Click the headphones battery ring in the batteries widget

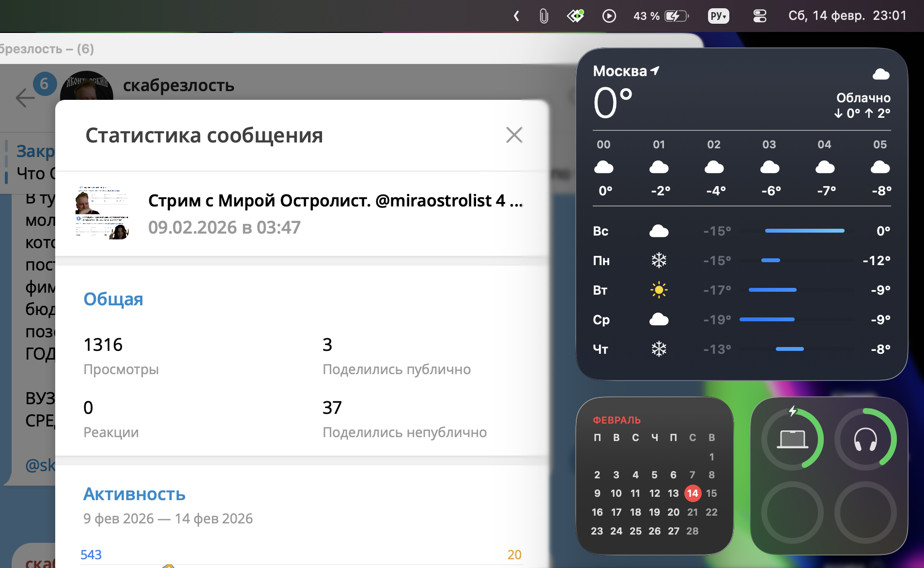point(865,439)
